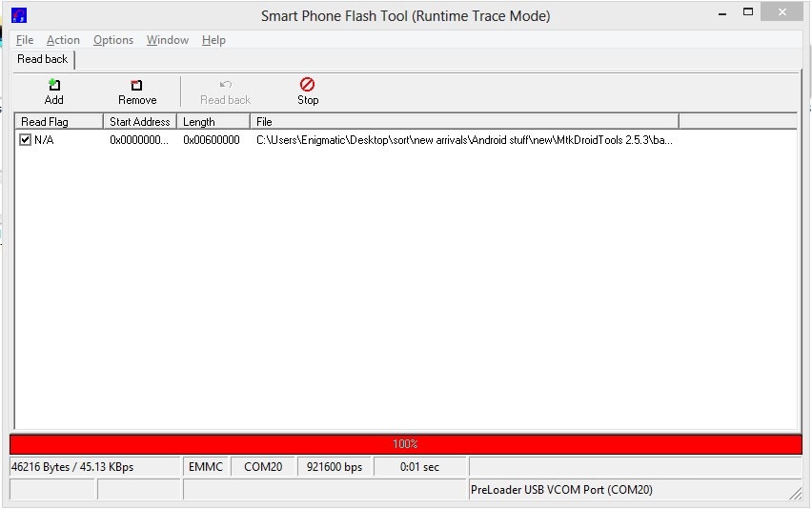This screenshot has height=509, width=812.
Task: Click the Smart Phone Flash Tool title icon
Action: (x=19, y=15)
